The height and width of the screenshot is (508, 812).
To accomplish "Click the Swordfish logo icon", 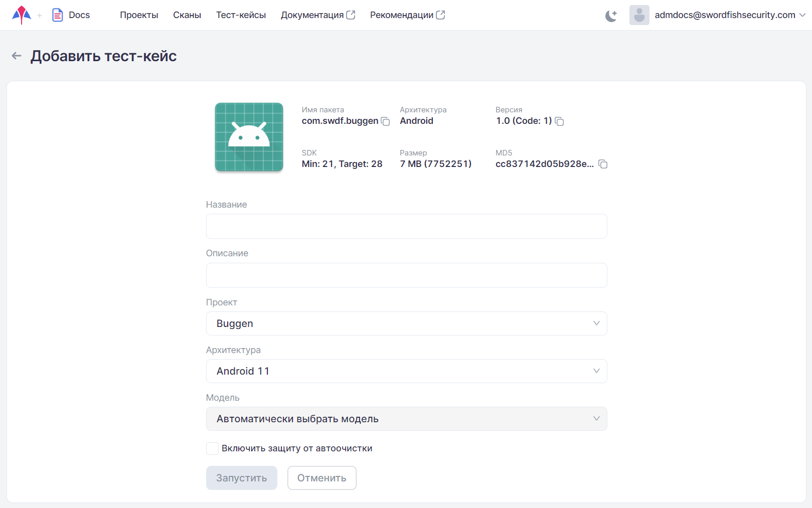I will [x=22, y=15].
